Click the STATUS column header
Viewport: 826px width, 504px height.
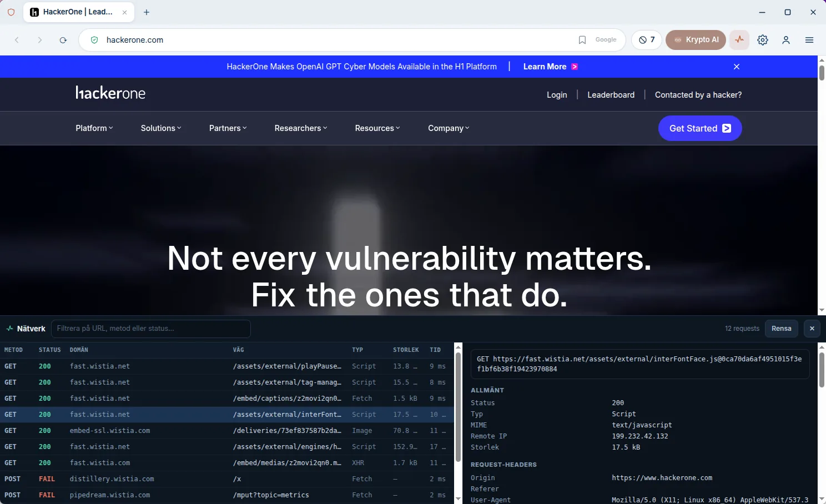(x=50, y=350)
